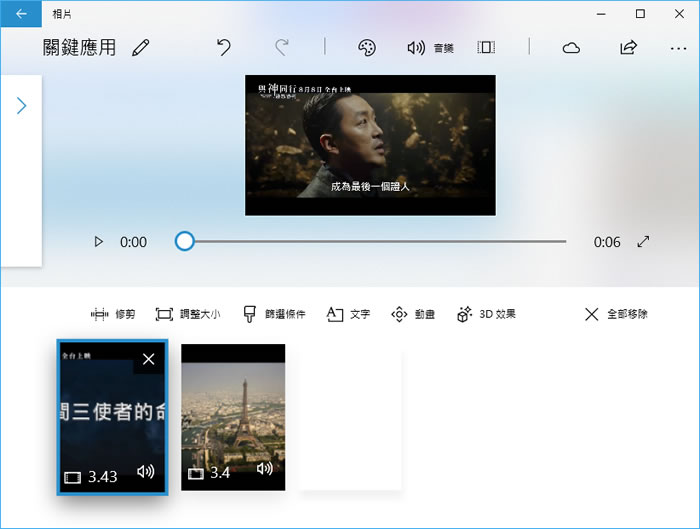This screenshot has width=700, height=529.
Task: Change the aspect ratio via the frame icon
Action: 486,47
